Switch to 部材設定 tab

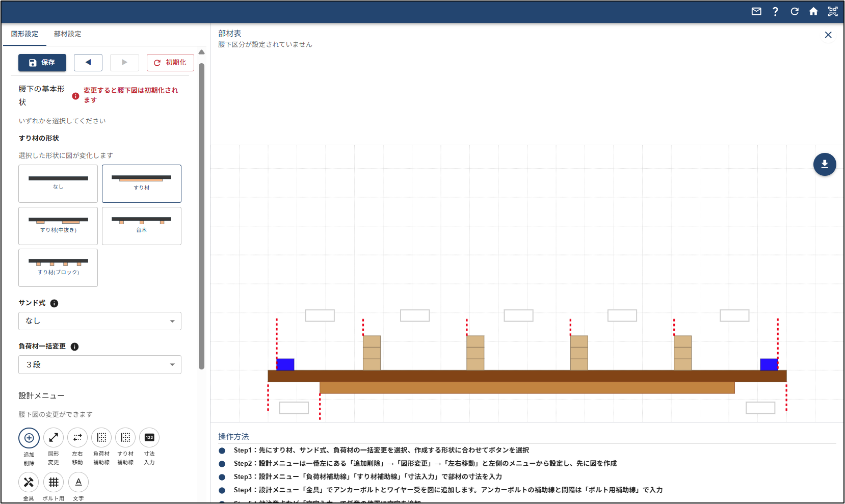click(68, 34)
